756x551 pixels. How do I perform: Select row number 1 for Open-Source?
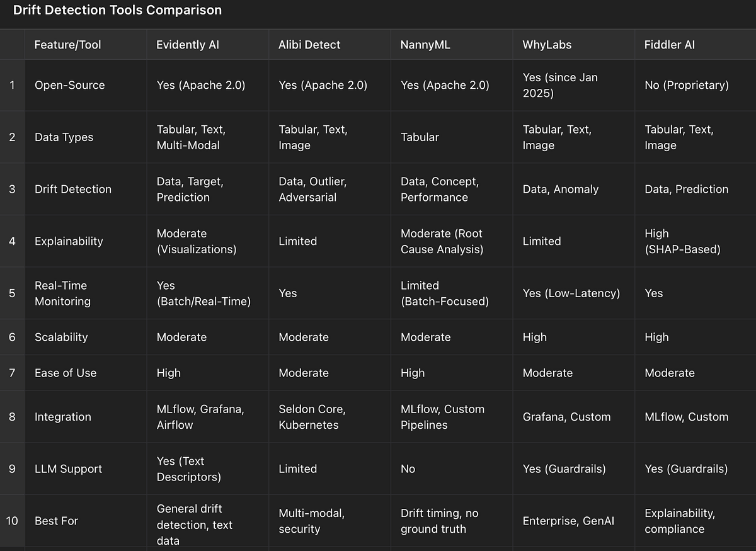12,85
